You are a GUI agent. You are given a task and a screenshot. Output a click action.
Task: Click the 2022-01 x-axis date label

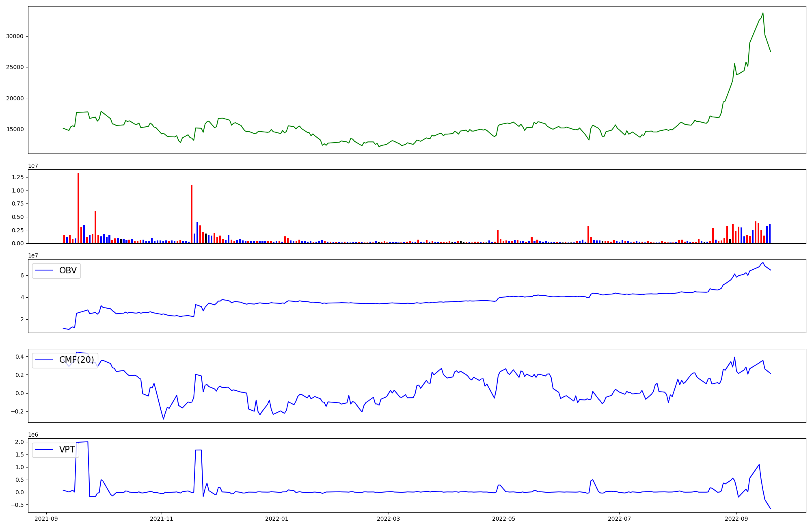pyautogui.click(x=277, y=518)
